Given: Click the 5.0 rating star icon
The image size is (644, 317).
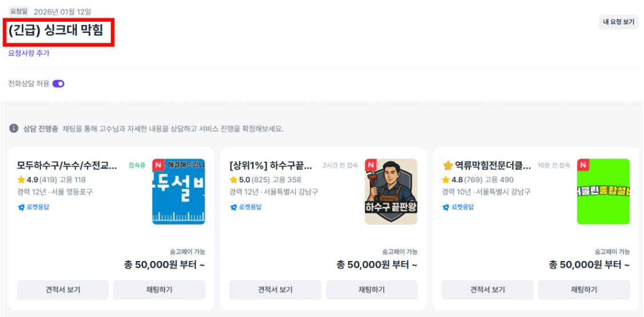Looking at the screenshot, I should [x=233, y=180].
